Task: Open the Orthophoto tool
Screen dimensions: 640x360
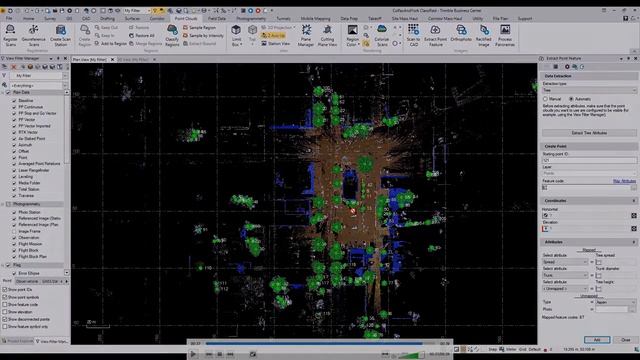Action: [461, 33]
